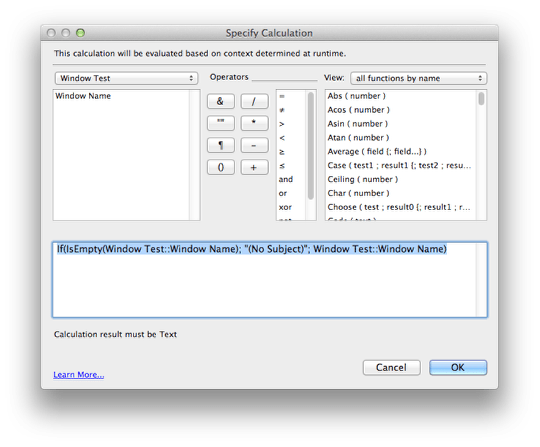Image resolution: width=540 pixels, height=447 pixels.
Task: Choose the 'or' logical operator
Action: coord(283,193)
